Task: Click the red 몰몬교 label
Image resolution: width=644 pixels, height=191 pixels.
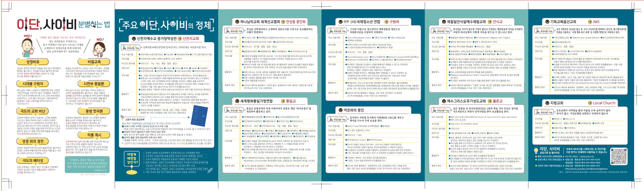Action: [x=498, y=101]
